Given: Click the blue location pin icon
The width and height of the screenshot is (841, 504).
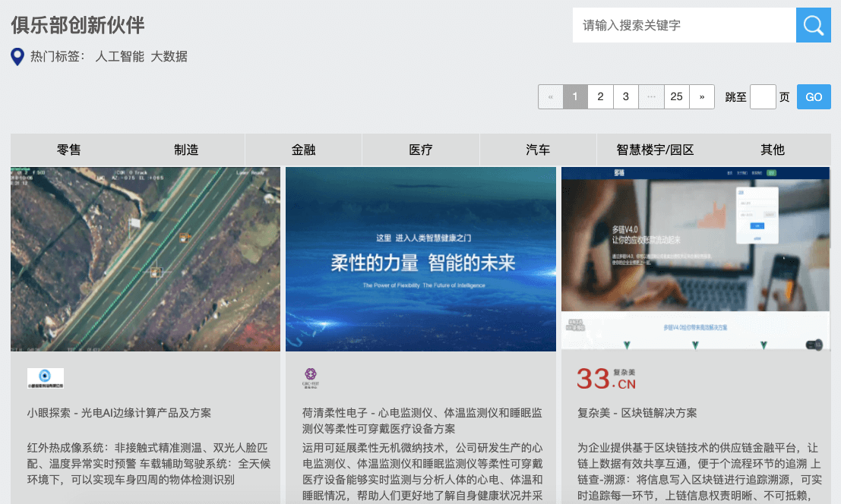Looking at the screenshot, I should 17,57.
